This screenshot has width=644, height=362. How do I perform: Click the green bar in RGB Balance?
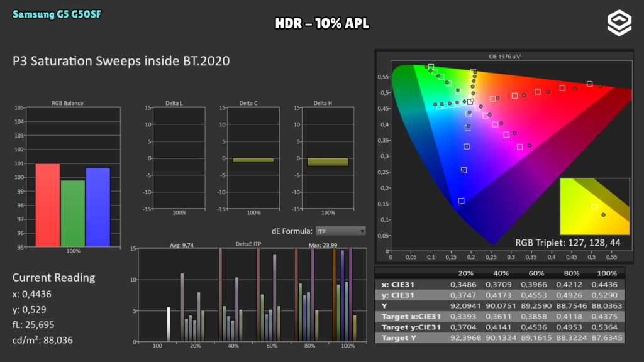click(73, 214)
